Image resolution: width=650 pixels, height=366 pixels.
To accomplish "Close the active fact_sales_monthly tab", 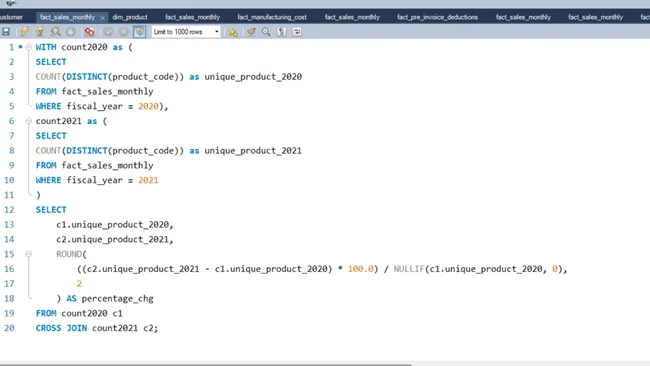I will click(x=102, y=17).
